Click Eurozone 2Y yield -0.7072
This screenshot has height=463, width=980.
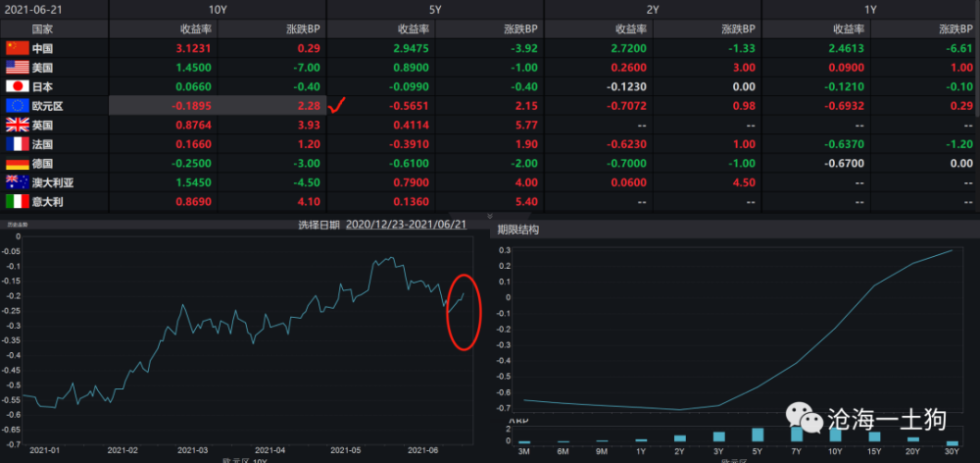626,106
